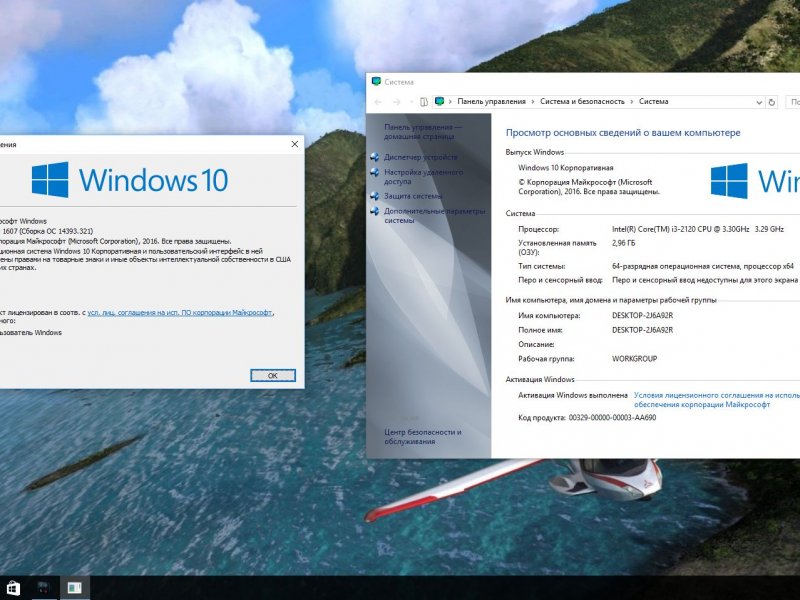Click the 'WORKGROUP' workgroup value

634,359
